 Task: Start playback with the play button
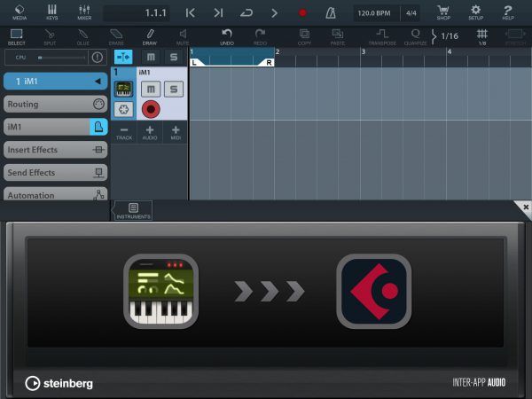(274, 13)
